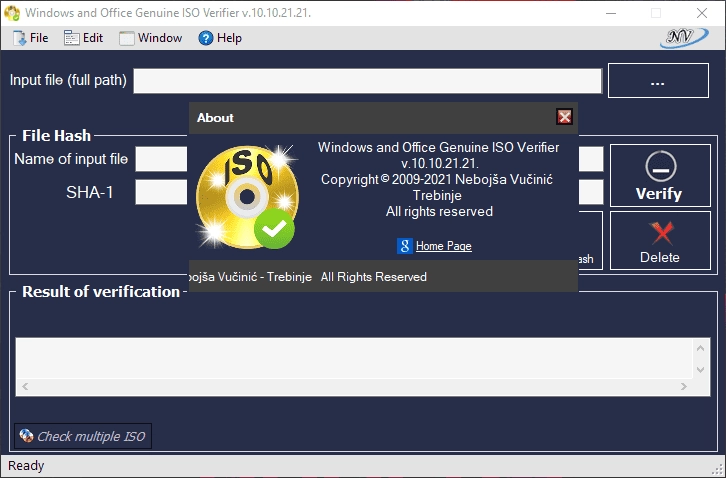Open the Edit menu

[x=84, y=38]
